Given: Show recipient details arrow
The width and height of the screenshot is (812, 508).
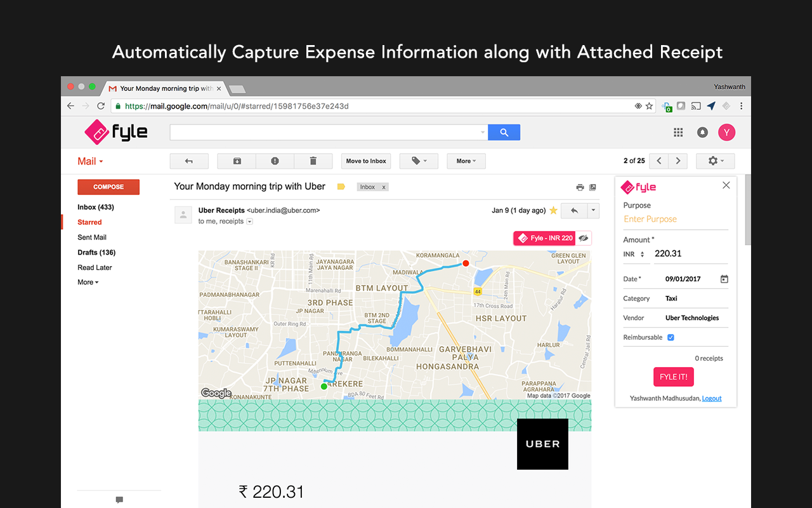Looking at the screenshot, I should point(249,222).
